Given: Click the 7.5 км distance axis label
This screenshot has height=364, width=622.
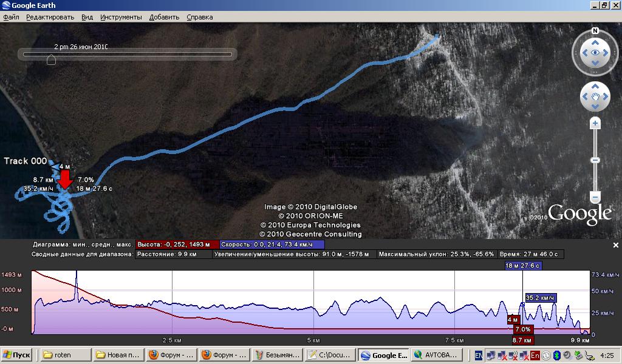Looking at the screenshot, I should click(454, 340).
